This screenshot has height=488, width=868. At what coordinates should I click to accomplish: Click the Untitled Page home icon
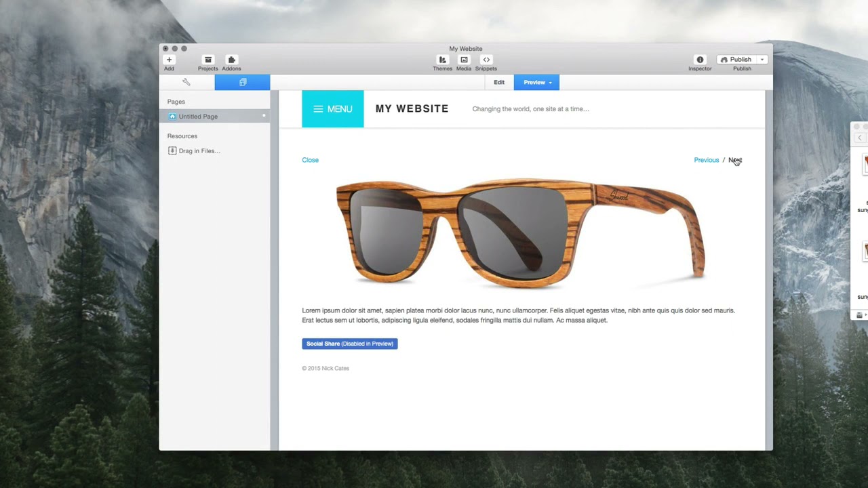pos(172,117)
